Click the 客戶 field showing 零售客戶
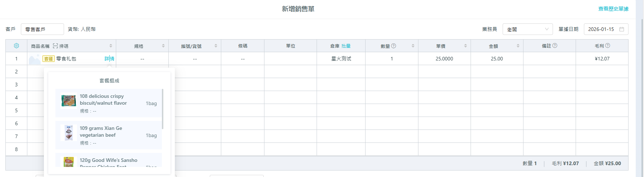 tap(42, 29)
